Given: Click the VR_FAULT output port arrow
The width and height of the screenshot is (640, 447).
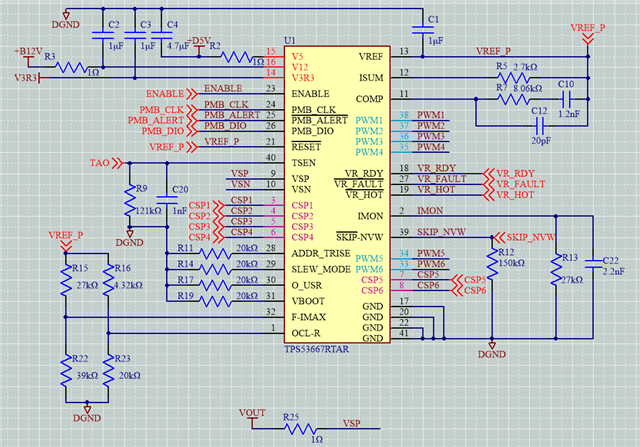Looking at the screenshot, I should click(489, 184).
